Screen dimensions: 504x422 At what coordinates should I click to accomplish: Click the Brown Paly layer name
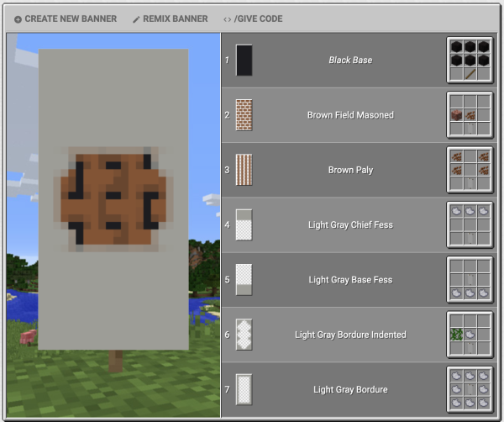[x=349, y=170]
